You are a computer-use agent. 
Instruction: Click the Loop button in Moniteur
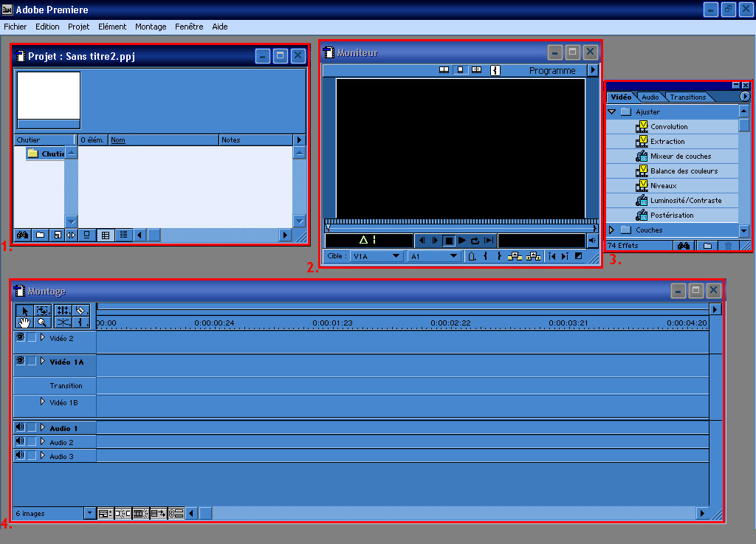475,241
